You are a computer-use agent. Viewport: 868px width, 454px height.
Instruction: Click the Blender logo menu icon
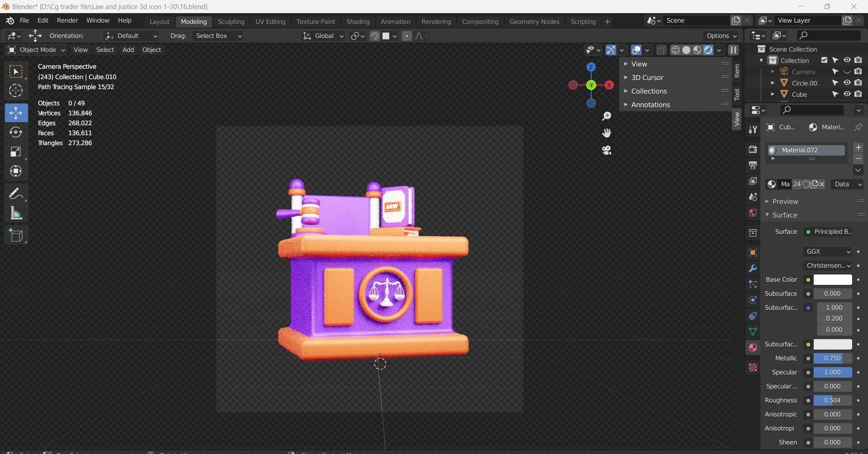[x=9, y=21]
